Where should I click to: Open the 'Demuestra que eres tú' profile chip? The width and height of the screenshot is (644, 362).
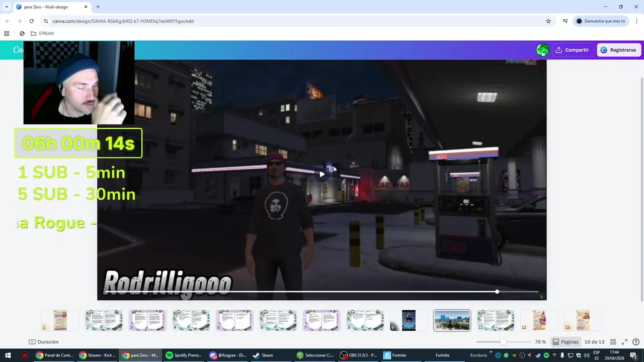[x=601, y=21]
